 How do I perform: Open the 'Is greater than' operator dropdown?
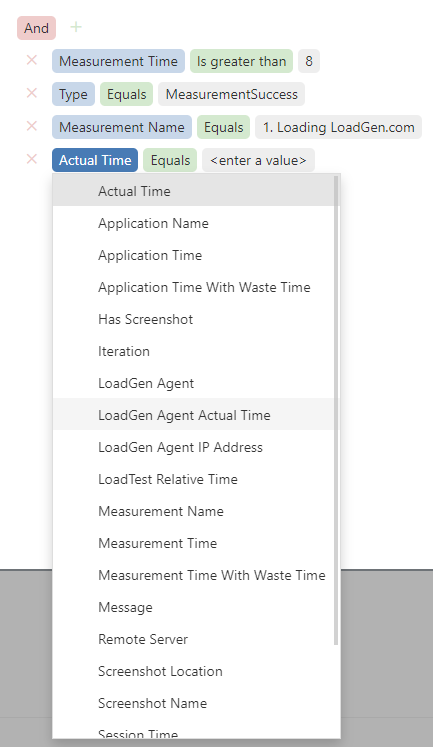(242, 61)
